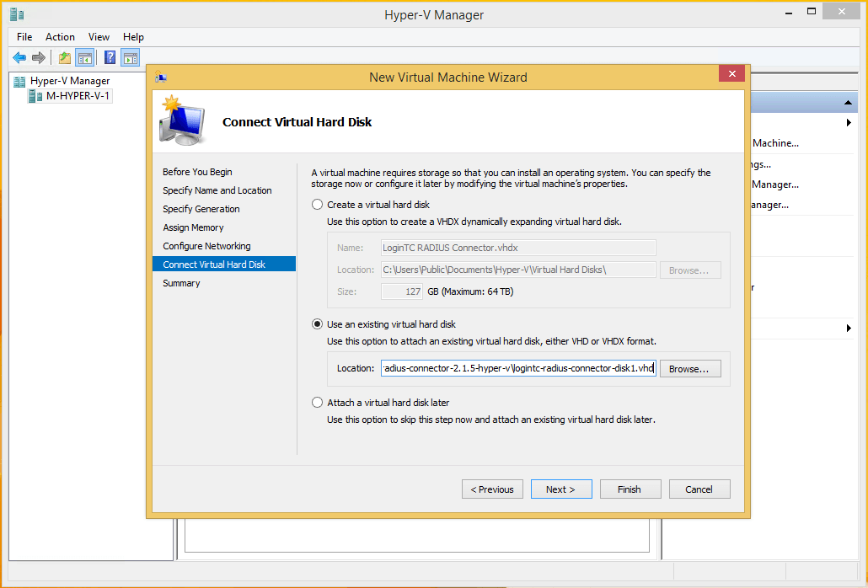Go to Configure Networking step
Image resolution: width=868 pixels, height=588 pixels.
[206, 246]
